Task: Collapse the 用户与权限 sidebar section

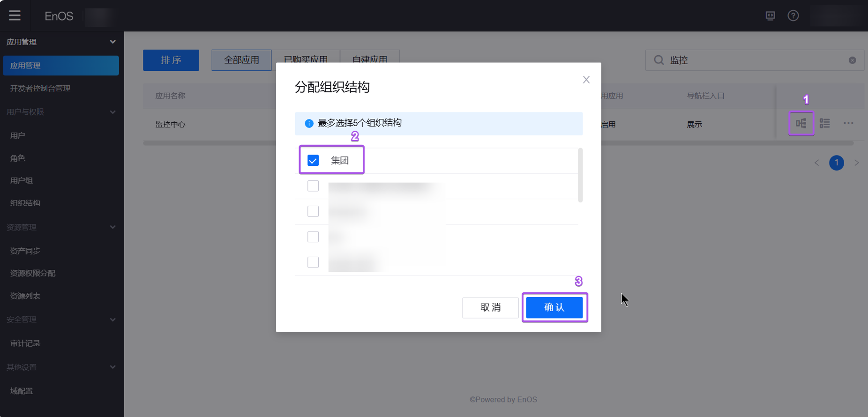Action: point(112,112)
